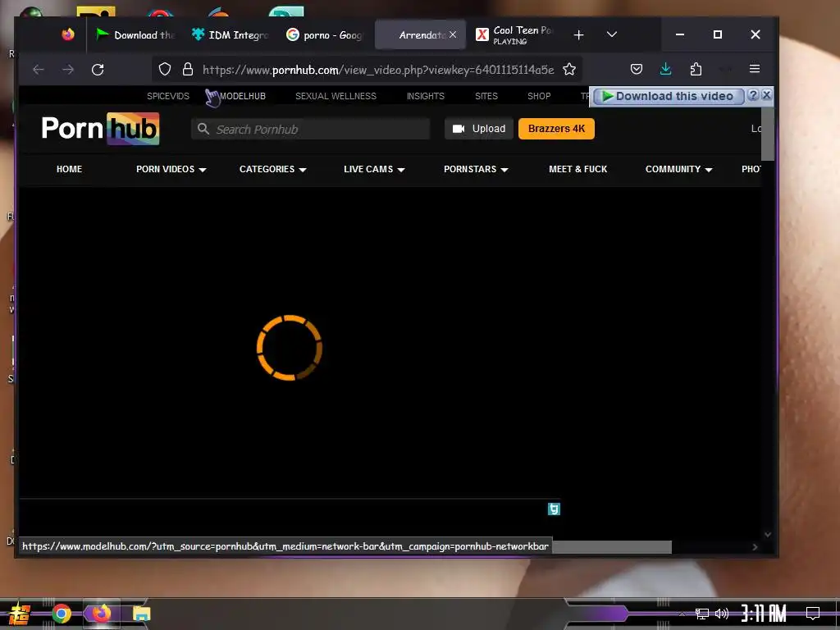This screenshot has height=630, width=840.
Task: Save page to Pocket
Action: 637,69
